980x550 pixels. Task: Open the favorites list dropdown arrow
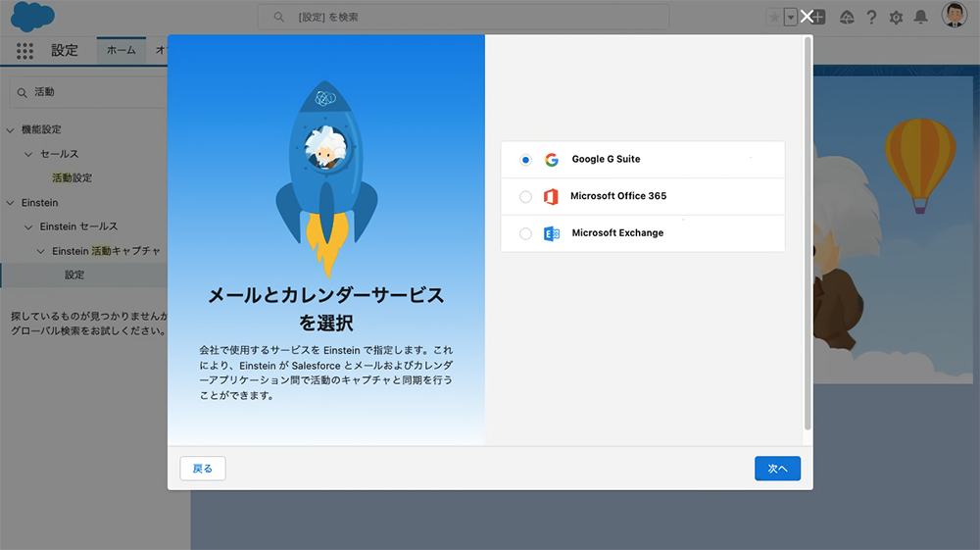(x=791, y=17)
